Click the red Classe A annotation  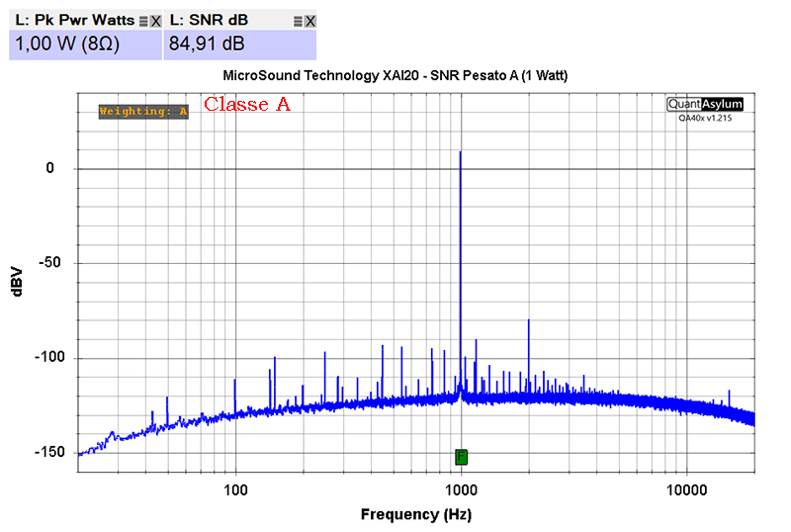tap(247, 104)
